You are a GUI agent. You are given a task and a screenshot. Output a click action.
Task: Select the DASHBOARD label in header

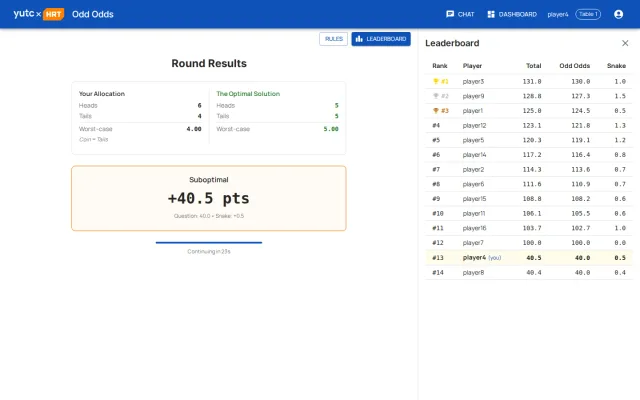[x=518, y=14]
